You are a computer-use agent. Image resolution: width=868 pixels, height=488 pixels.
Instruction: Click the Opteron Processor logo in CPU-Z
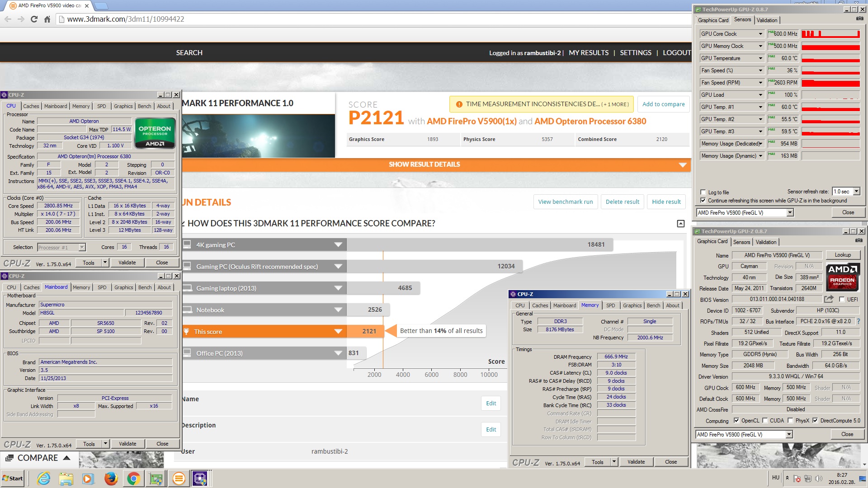tap(155, 133)
